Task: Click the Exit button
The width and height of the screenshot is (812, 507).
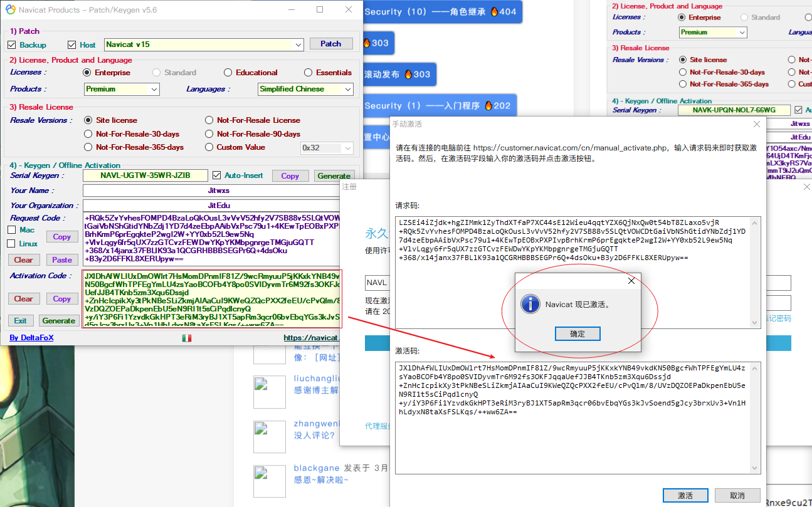Action: [21, 321]
